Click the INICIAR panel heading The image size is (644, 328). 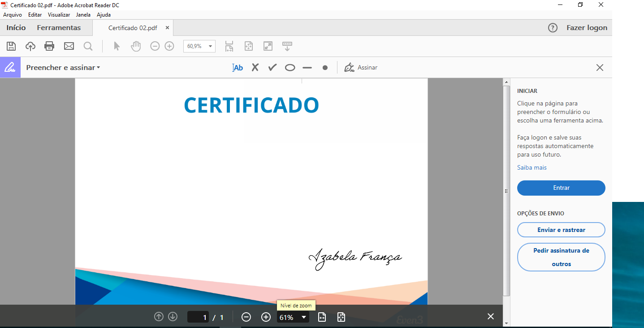point(527,91)
